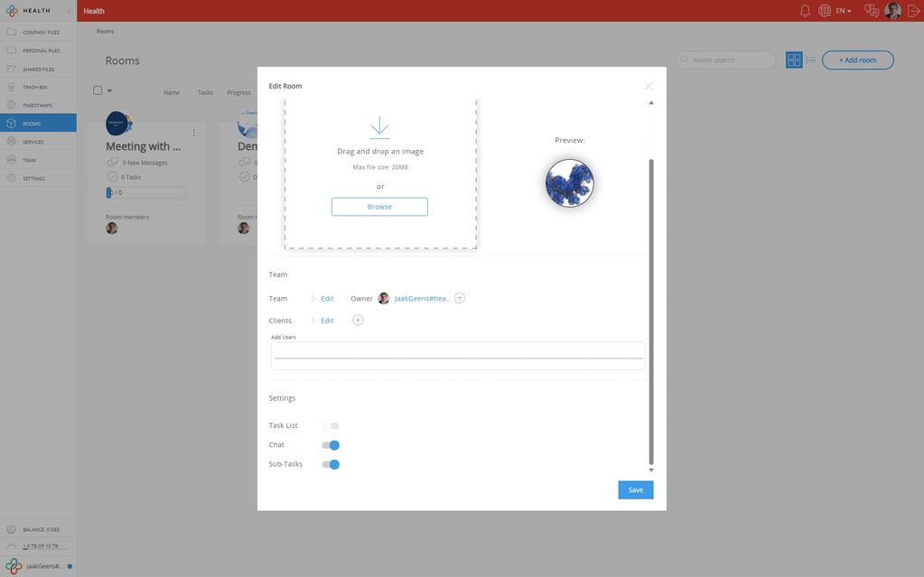Viewport: 924px width, 577px height.
Task: Open the dropdown arrow beside select-all checkbox
Action: point(109,91)
